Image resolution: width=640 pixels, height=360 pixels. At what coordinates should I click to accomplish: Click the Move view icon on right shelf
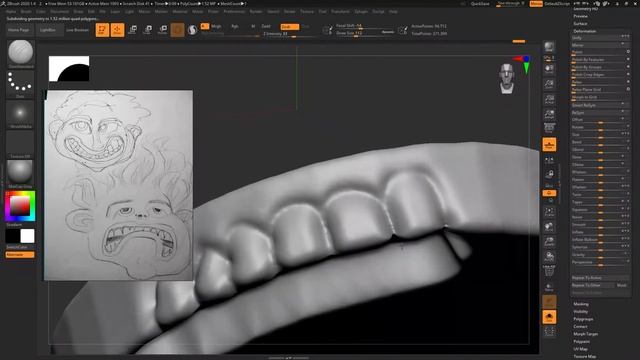click(549, 227)
